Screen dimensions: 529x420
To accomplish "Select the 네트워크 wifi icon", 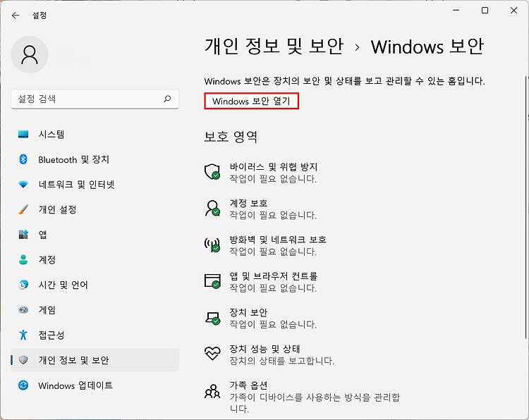I will [23, 185].
